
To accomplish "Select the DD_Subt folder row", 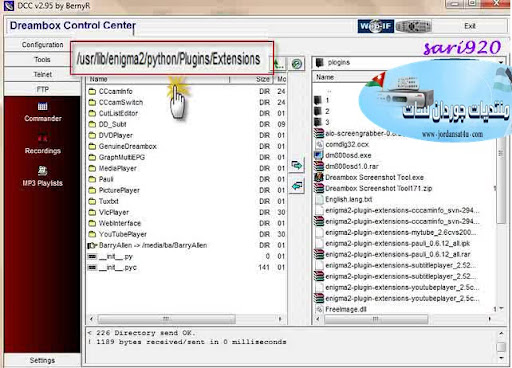I will pyautogui.click(x=186, y=124).
